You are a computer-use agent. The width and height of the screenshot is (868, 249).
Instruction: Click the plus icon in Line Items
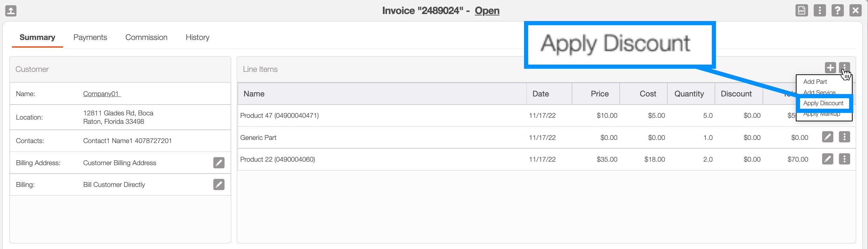click(830, 68)
